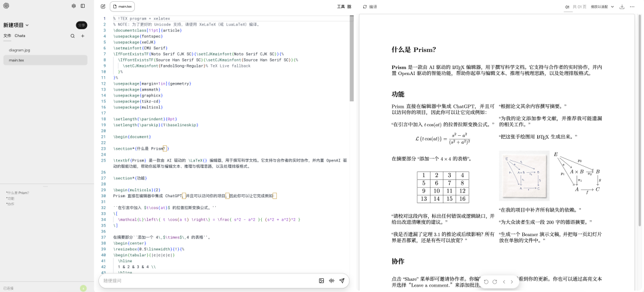Collapse the left sidebar panel icon
This screenshot has height=292, width=644.
(x=82, y=6)
